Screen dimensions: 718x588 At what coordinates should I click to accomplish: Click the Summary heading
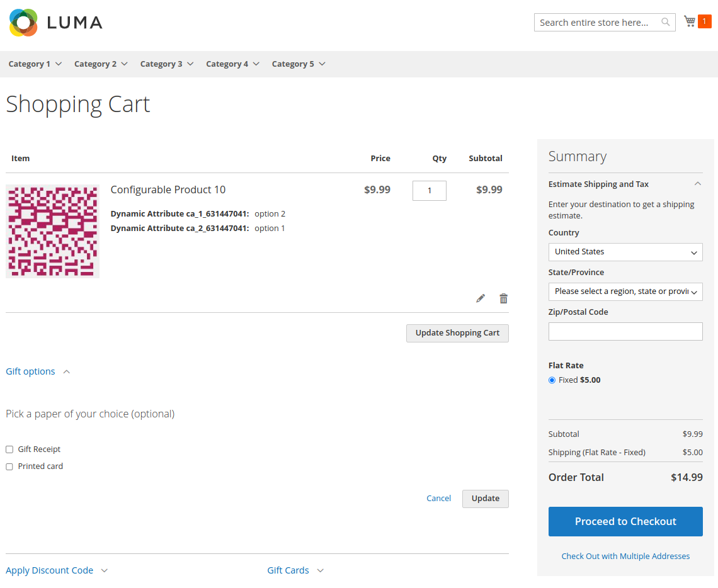pos(578,157)
